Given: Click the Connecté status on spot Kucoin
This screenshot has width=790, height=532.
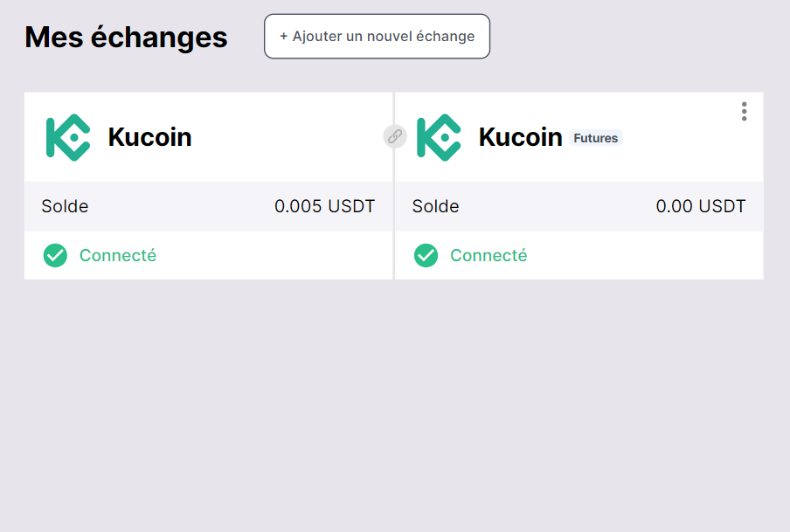Looking at the screenshot, I should (118, 255).
